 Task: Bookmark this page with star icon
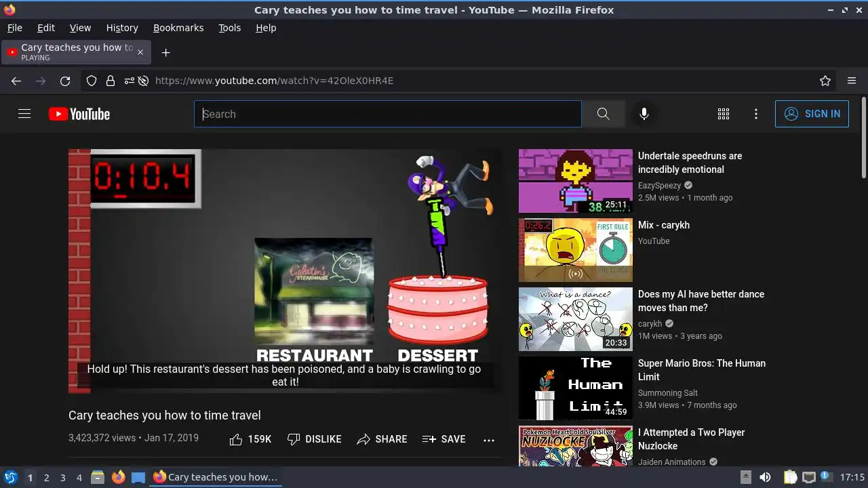pyautogui.click(x=825, y=81)
